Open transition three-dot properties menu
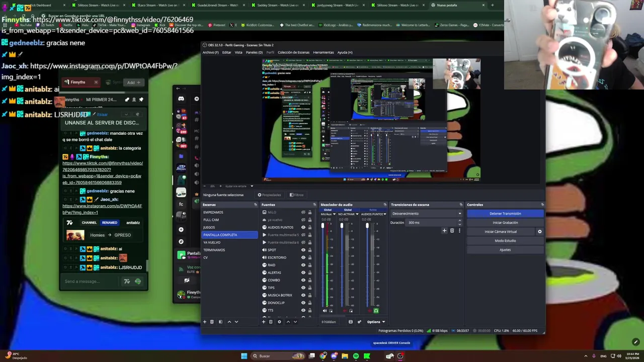This screenshot has width=644, height=362. (x=459, y=231)
